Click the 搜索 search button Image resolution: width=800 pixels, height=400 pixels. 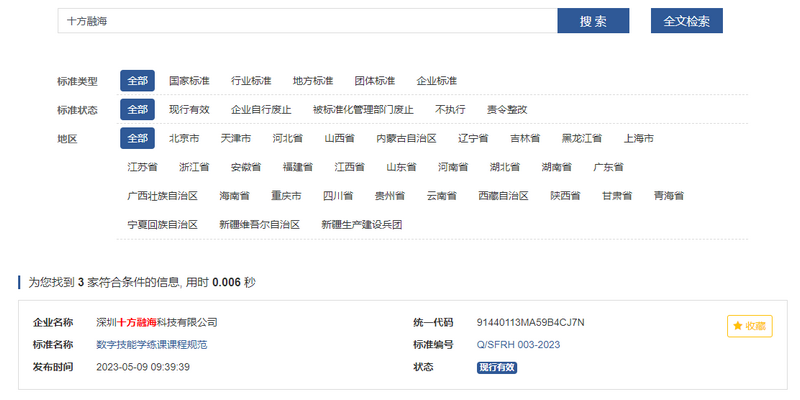click(x=592, y=21)
